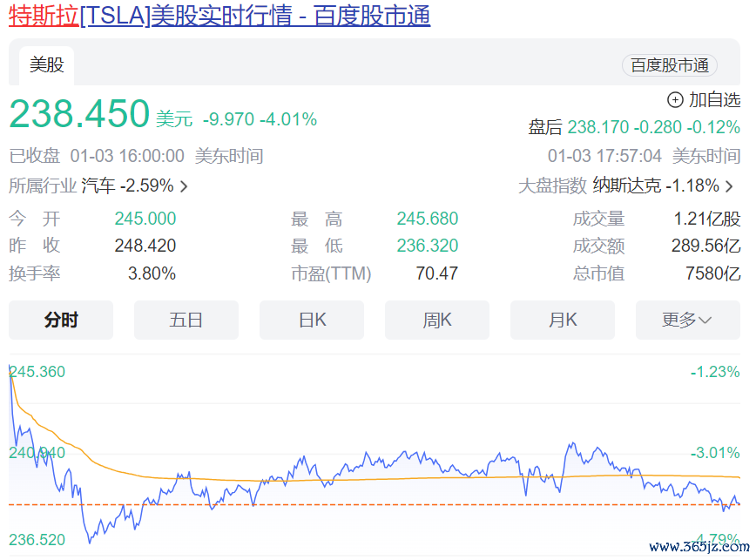
Task: Add stock via the 加自选 label
Action: tap(714, 100)
